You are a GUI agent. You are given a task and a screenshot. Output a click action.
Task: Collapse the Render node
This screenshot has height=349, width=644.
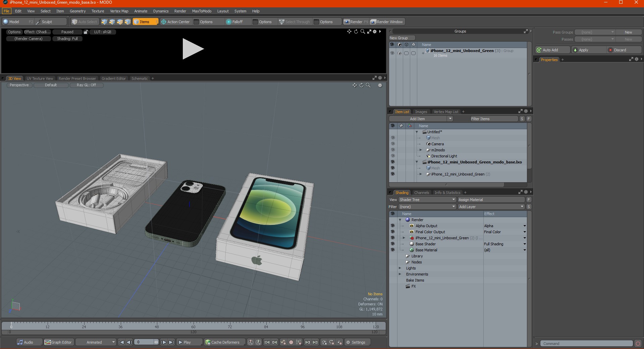[400, 220]
